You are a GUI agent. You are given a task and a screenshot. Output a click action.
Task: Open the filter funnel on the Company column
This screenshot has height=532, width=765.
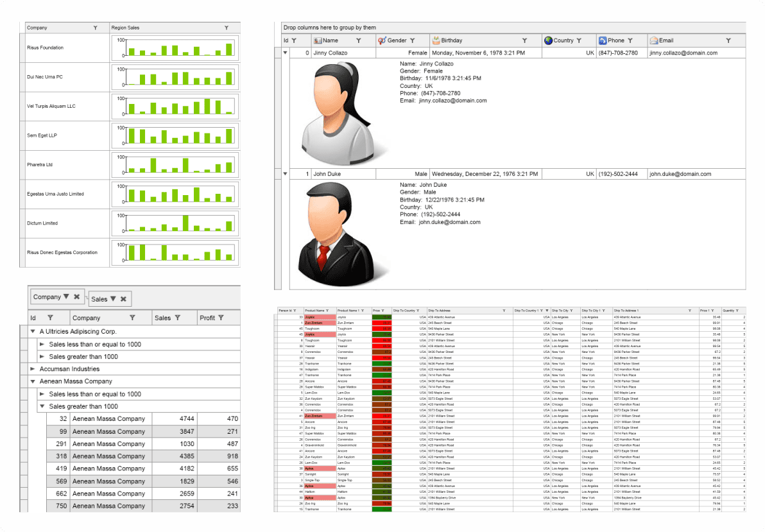pyautogui.click(x=96, y=28)
